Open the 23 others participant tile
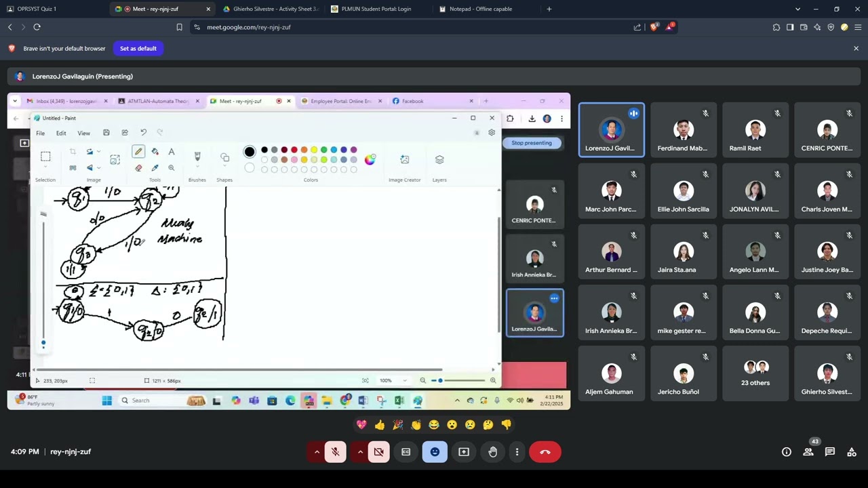 point(755,373)
